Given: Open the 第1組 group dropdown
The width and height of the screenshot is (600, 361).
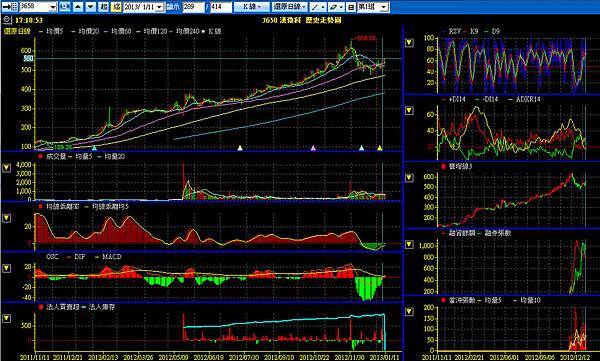Looking at the screenshot, I should click(383, 7).
